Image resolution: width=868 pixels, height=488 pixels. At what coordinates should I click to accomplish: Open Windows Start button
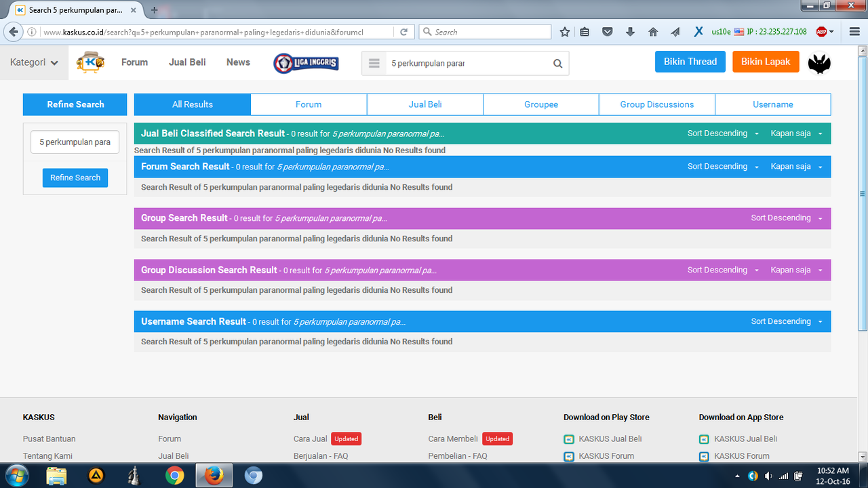coord(16,476)
